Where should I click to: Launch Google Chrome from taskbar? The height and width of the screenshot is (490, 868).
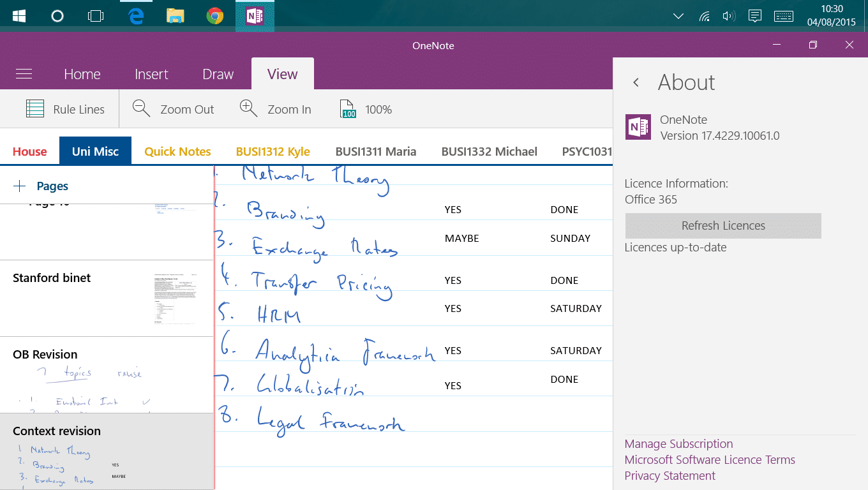[215, 16]
